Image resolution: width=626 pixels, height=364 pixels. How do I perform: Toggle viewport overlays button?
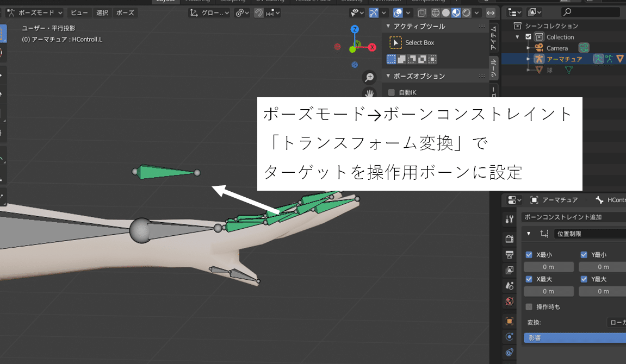pos(398,12)
